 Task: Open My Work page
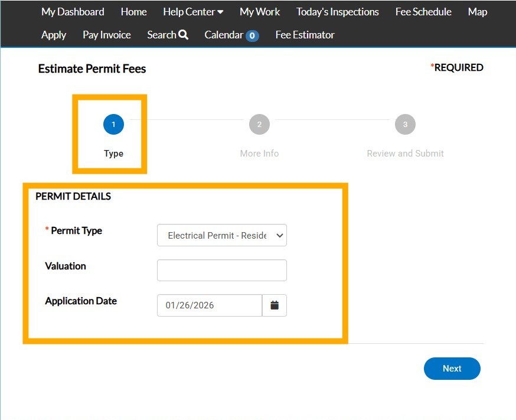(x=260, y=12)
